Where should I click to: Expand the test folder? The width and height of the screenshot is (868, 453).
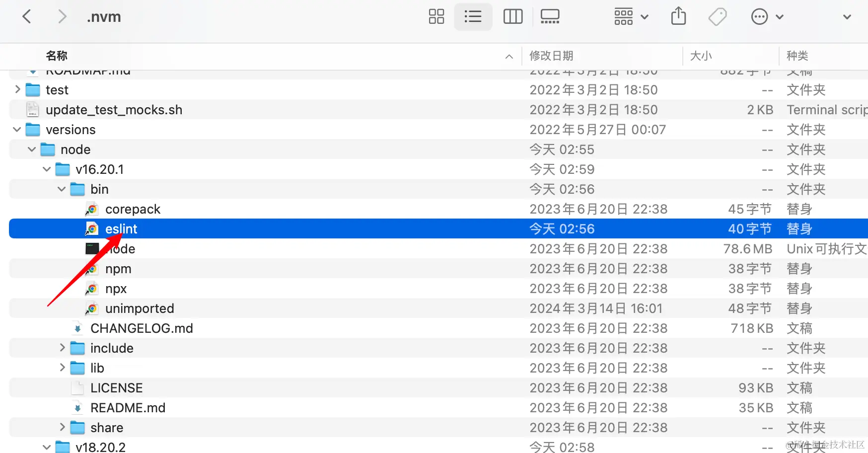[x=17, y=89]
